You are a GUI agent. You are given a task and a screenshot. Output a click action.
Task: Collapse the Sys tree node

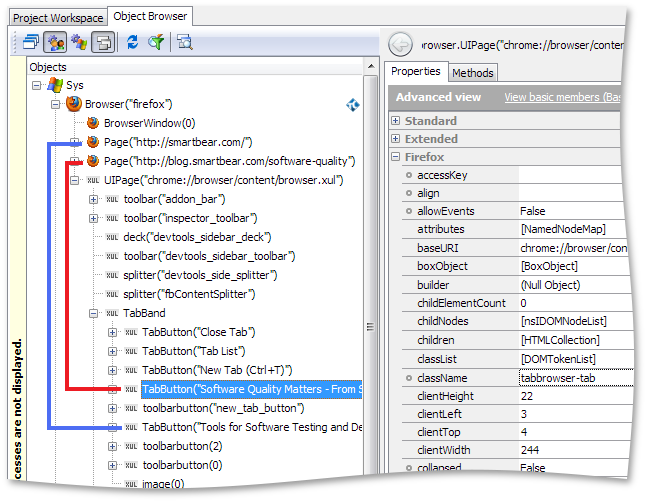(x=36, y=86)
